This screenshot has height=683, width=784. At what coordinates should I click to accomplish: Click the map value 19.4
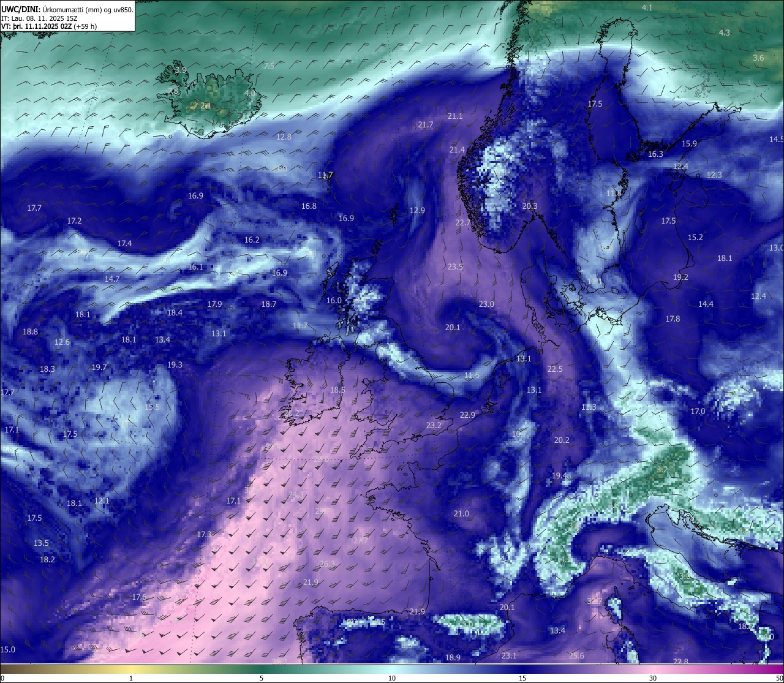coord(559,475)
